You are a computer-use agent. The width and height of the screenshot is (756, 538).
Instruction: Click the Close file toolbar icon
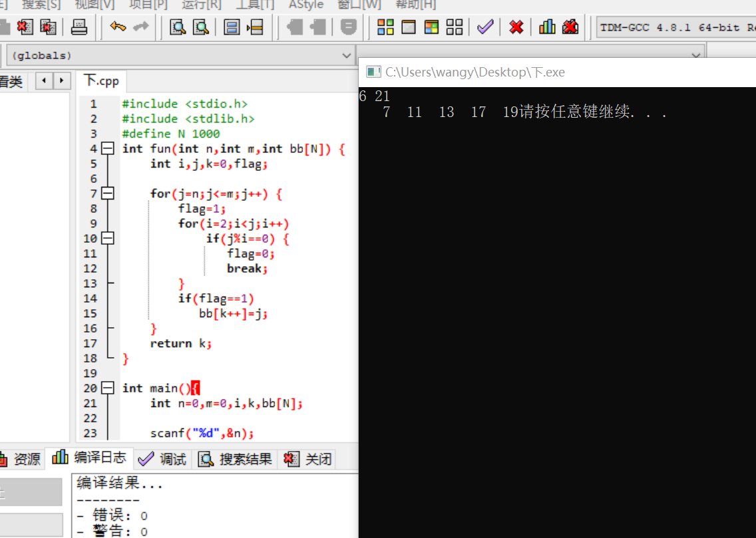click(x=25, y=27)
